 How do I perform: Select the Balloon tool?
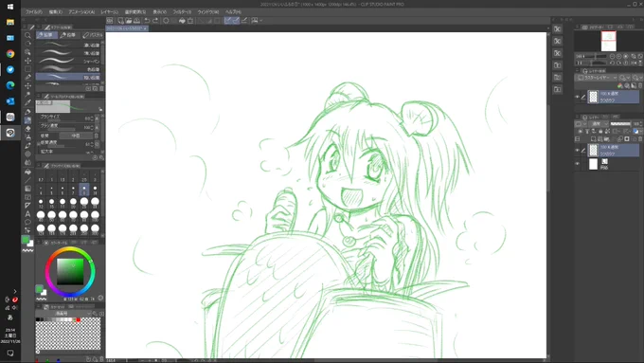[x=27, y=223]
